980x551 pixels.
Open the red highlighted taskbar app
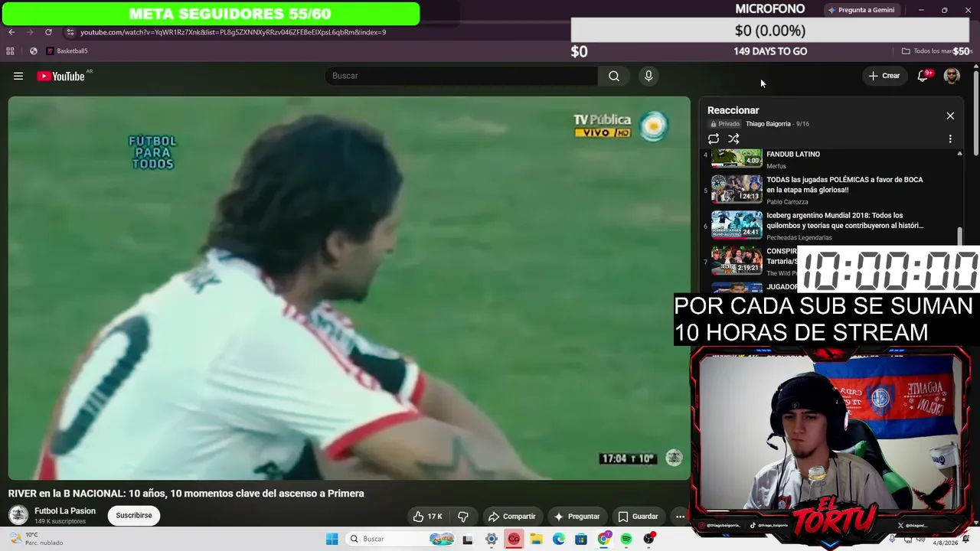pos(514,539)
